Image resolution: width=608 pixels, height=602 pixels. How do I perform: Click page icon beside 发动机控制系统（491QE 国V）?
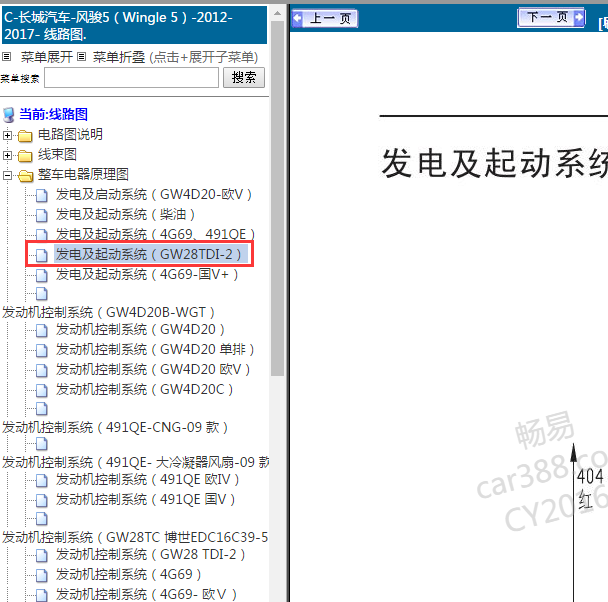(41, 501)
